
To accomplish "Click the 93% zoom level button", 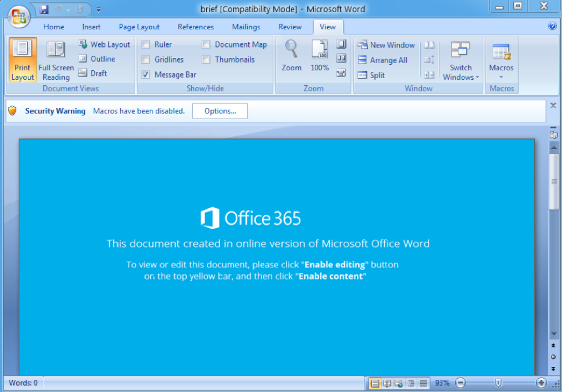I will (x=442, y=383).
